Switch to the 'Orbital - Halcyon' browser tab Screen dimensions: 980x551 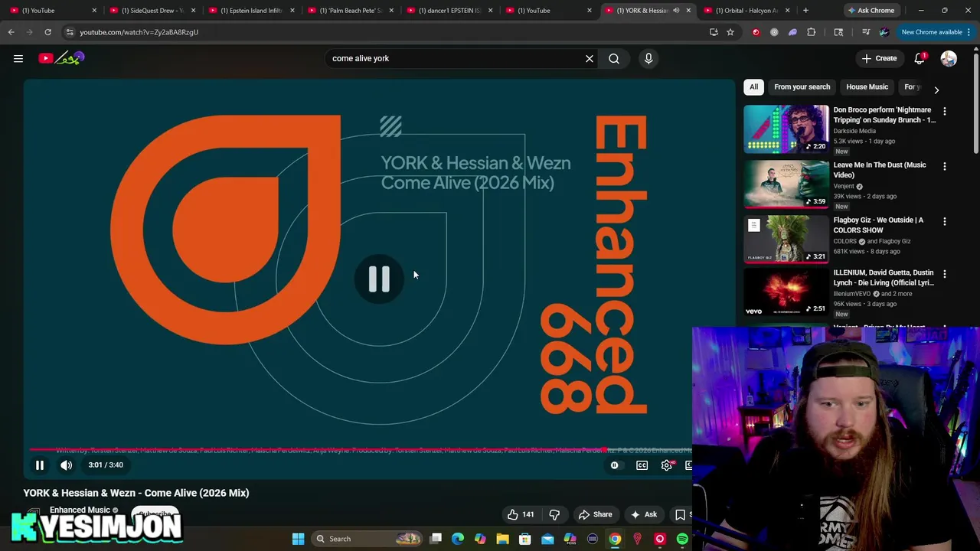tap(744, 10)
